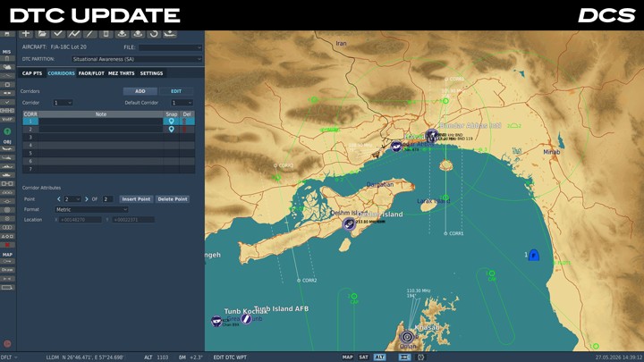
Task: Go to previous corridor point arrow
Action: 59,199
